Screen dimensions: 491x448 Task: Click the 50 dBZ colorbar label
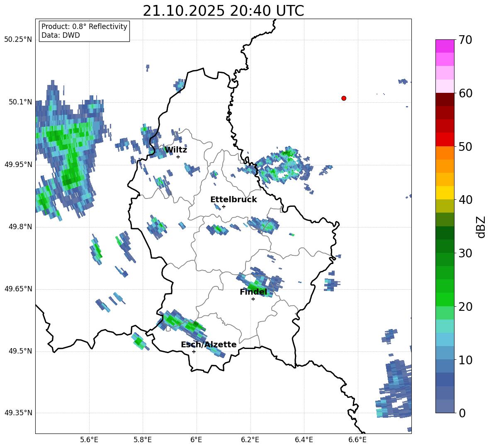465,146
